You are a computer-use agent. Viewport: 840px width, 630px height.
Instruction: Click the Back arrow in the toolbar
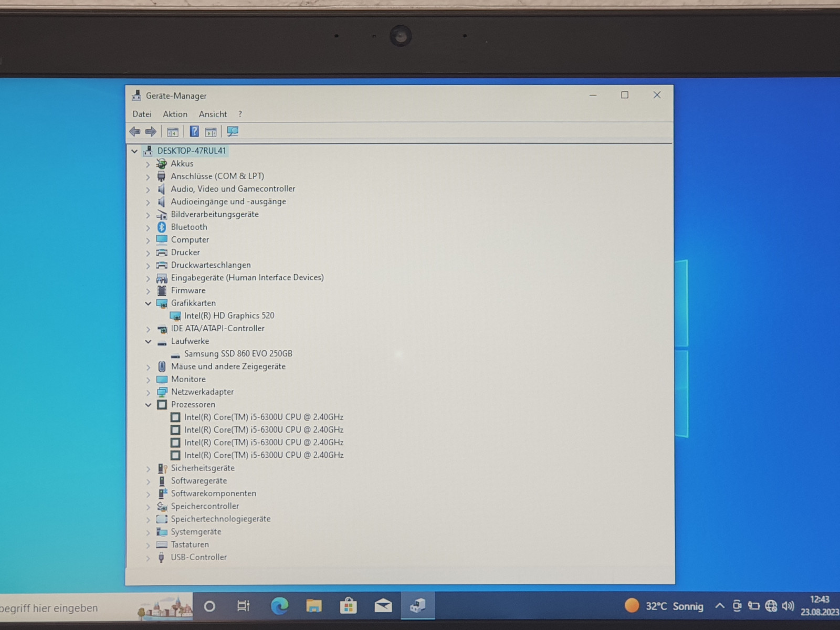click(135, 132)
